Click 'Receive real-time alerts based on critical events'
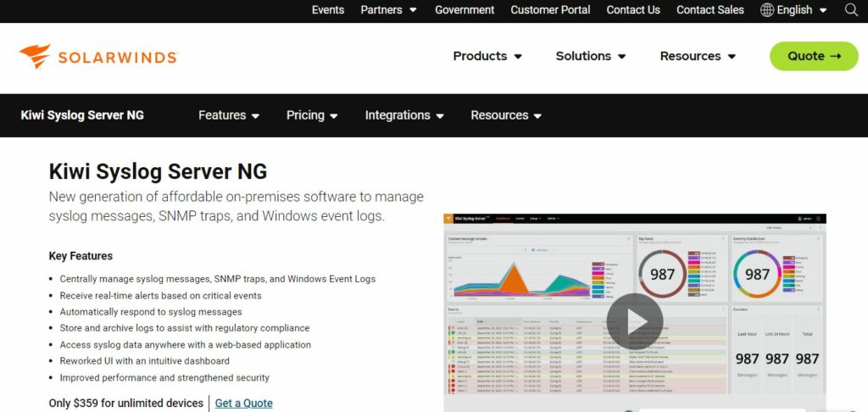 click(160, 296)
